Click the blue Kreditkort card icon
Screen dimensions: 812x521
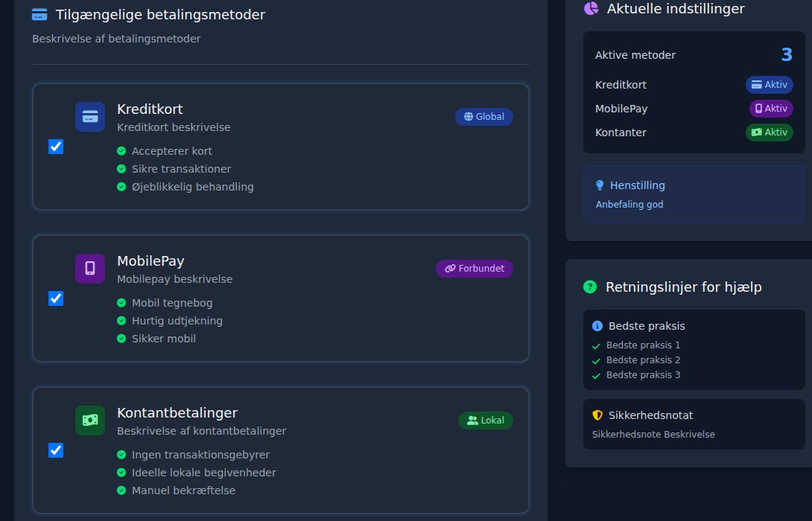[x=90, y=117]
